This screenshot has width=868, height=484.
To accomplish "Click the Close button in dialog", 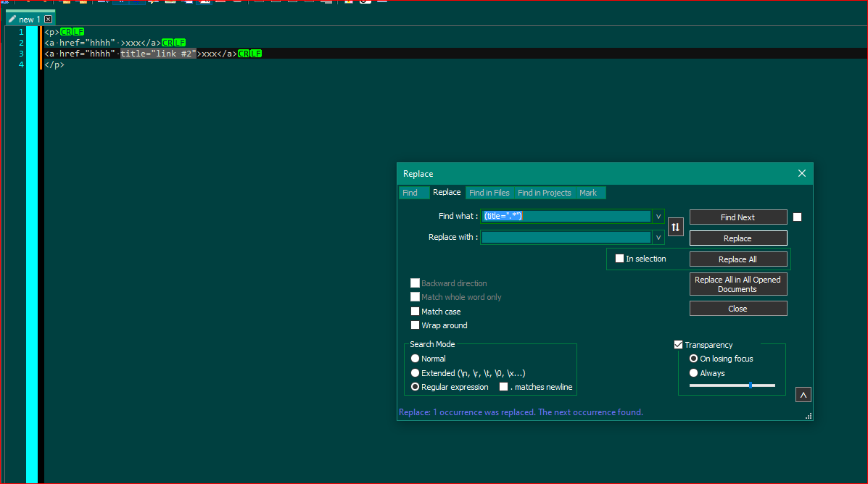I will point(738,309).
